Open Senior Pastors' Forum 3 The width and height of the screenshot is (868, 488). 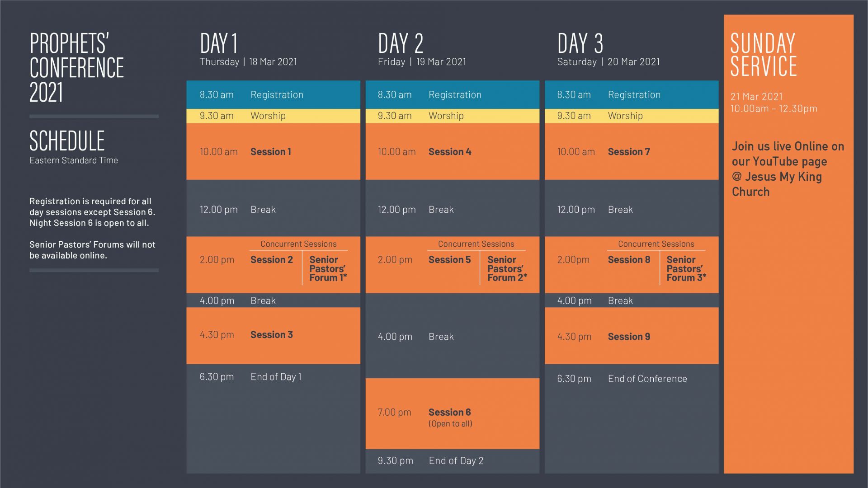click(686, 269)
